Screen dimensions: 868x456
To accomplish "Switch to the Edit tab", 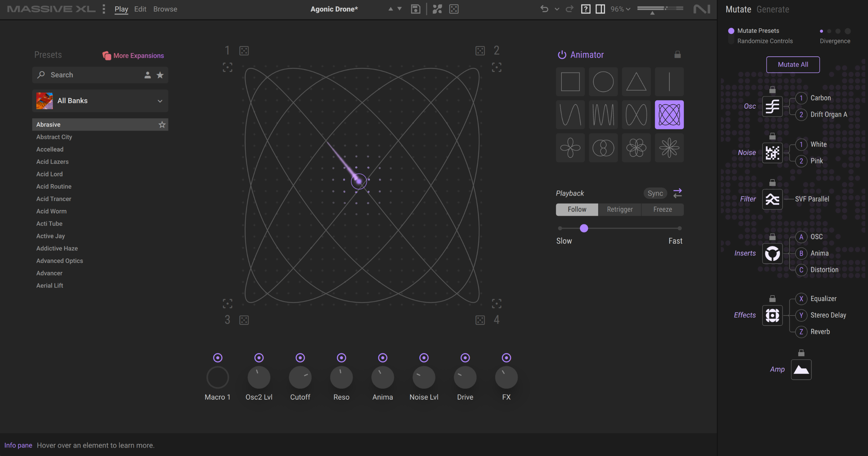I will [140, 9].
